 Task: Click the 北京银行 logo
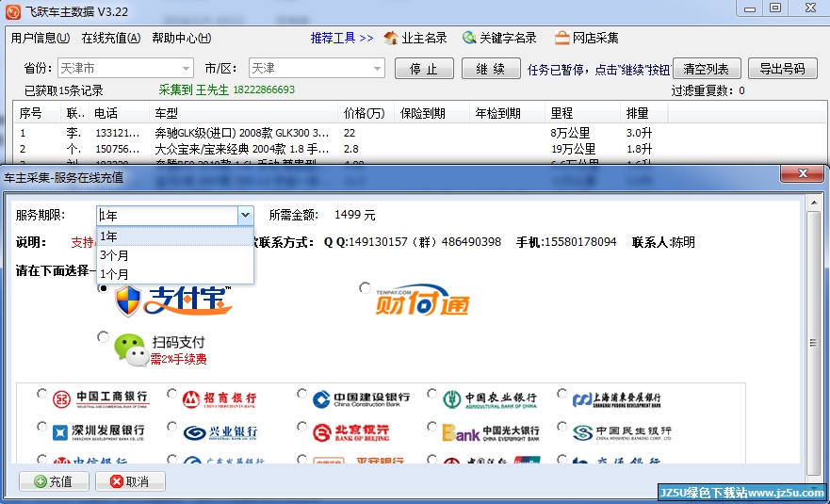pos(351,432)
